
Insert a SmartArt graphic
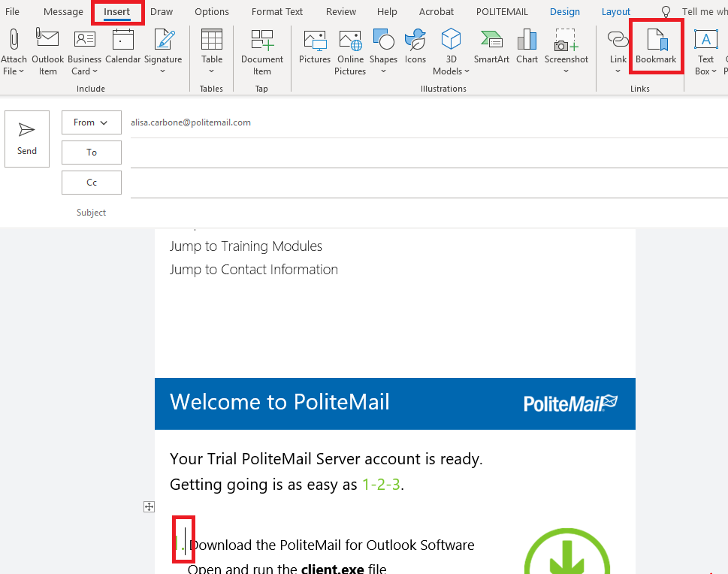point(491,47)
